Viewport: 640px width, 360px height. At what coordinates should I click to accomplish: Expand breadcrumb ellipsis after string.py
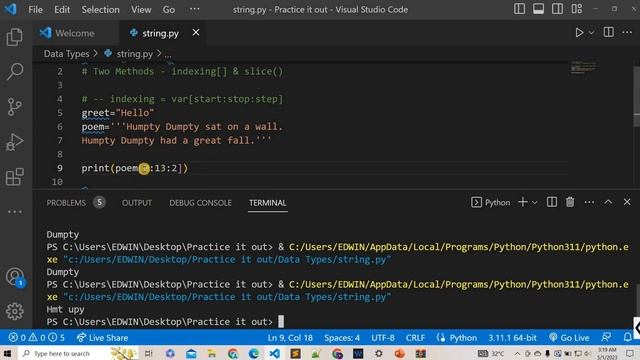point(168,54)
